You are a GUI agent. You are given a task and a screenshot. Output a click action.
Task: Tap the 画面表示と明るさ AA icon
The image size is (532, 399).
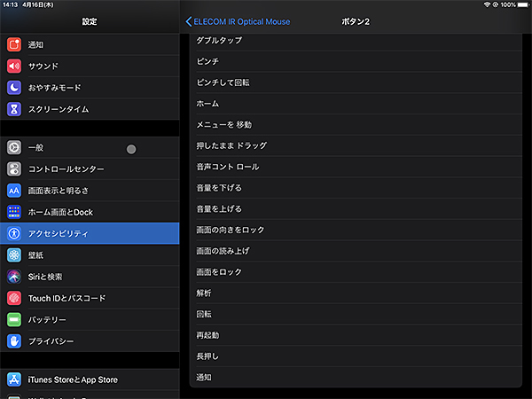[x=14, y=191]
